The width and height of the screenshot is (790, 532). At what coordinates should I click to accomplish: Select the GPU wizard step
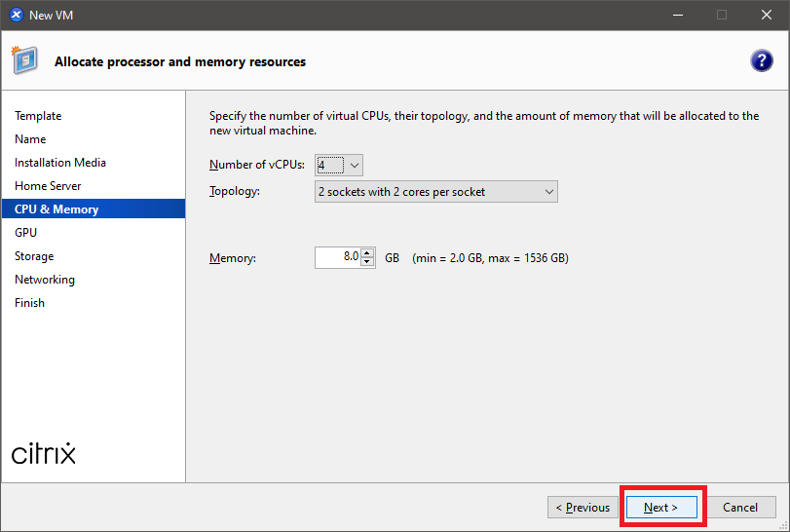(25, 233)
